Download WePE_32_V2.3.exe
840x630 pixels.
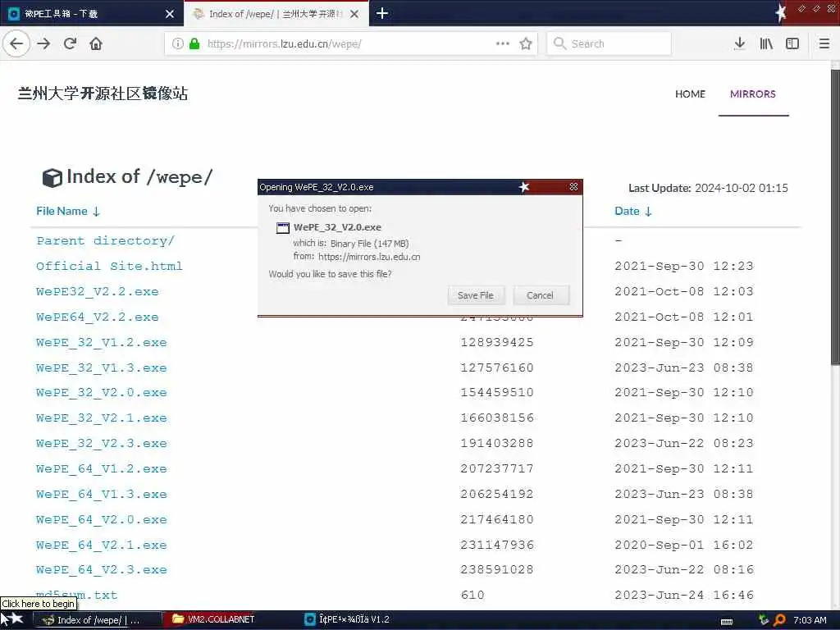pos(101,444)
